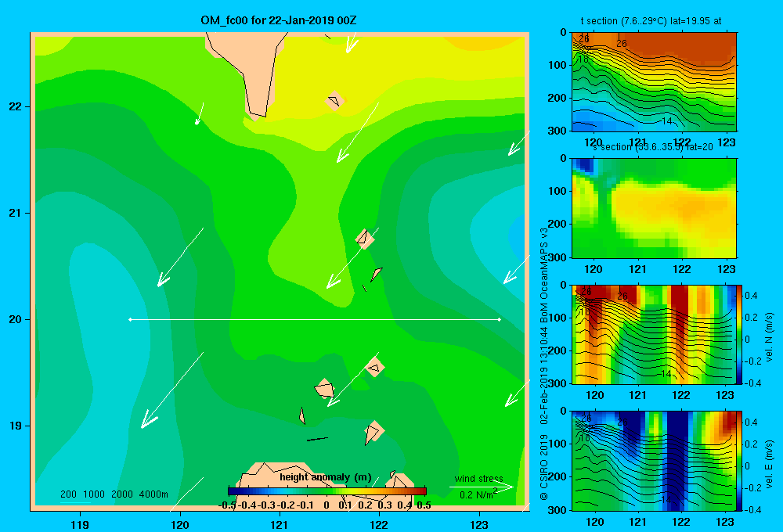
Task: Click the vel. E vertical color bar
Action: point(740,461)
